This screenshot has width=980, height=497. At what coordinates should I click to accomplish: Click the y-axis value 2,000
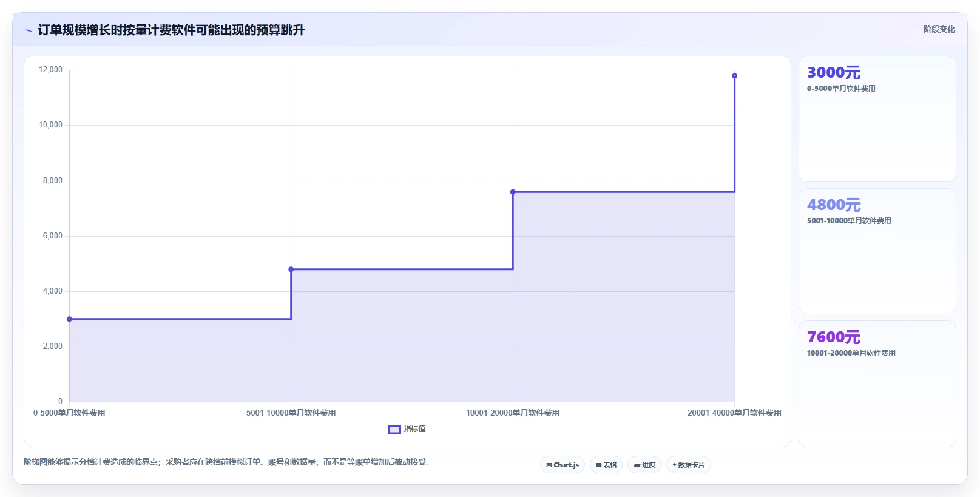53,347
